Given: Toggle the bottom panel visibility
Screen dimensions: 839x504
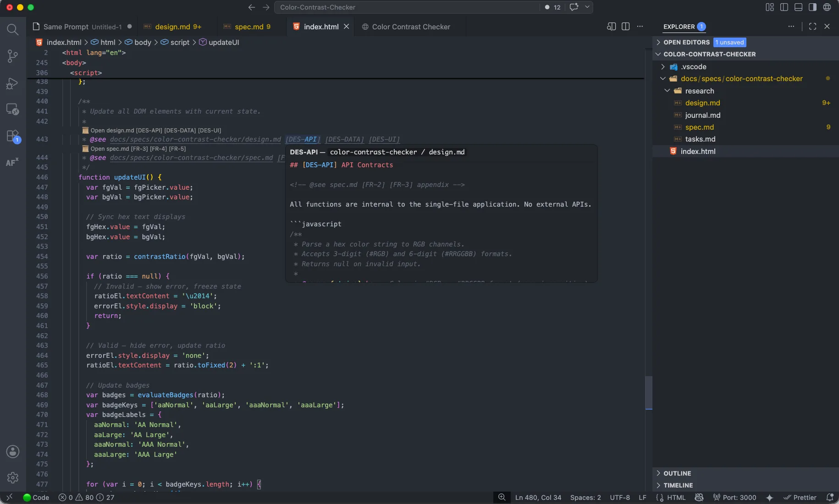Looking at the screenshot, I should (x=798, y=7).
